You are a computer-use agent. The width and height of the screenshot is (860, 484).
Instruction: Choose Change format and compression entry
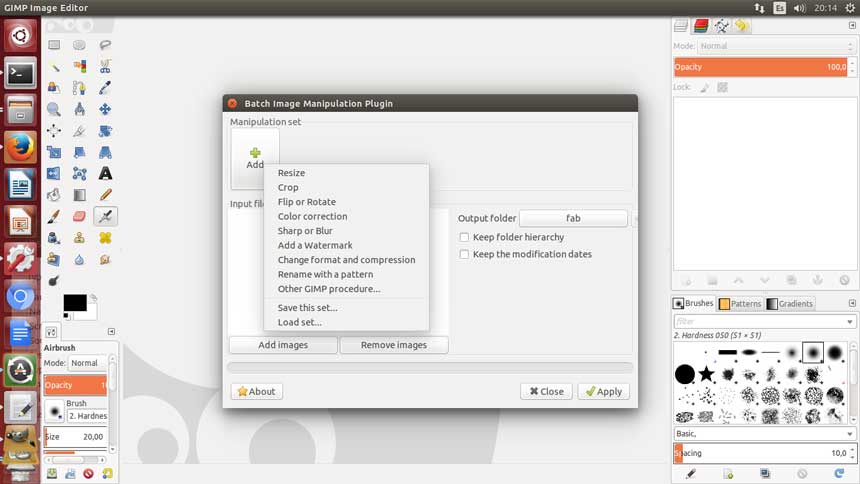[x=346, y=260]
